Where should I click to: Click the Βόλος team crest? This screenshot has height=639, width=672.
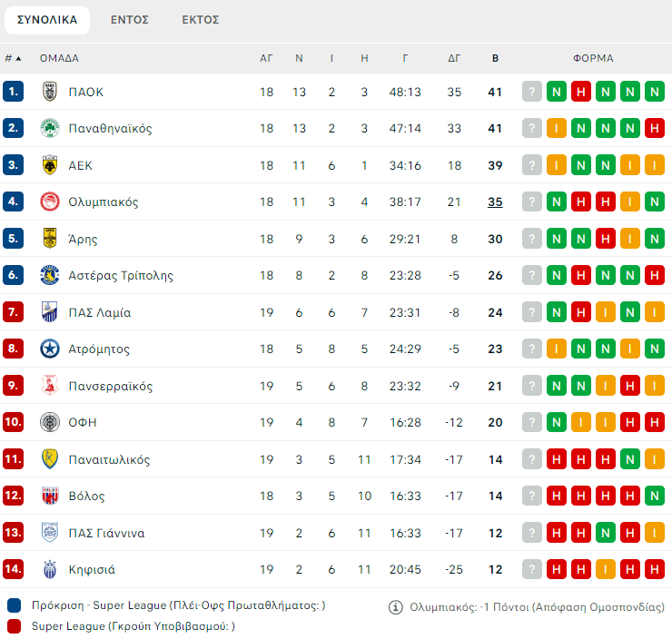point(50,496)
